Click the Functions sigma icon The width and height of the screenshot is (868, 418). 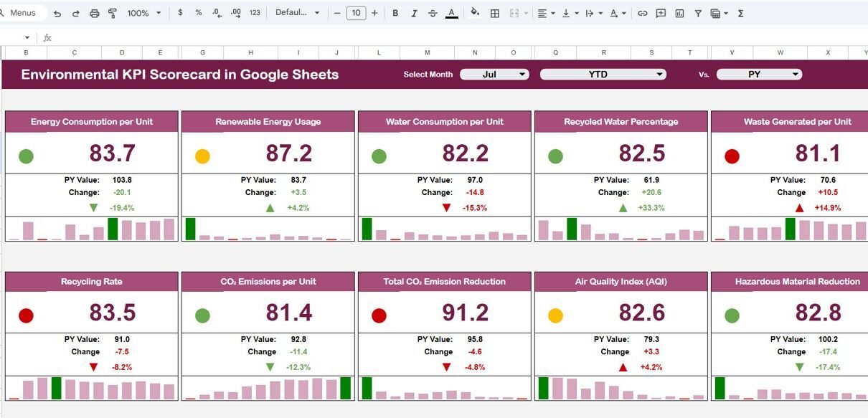740,14
